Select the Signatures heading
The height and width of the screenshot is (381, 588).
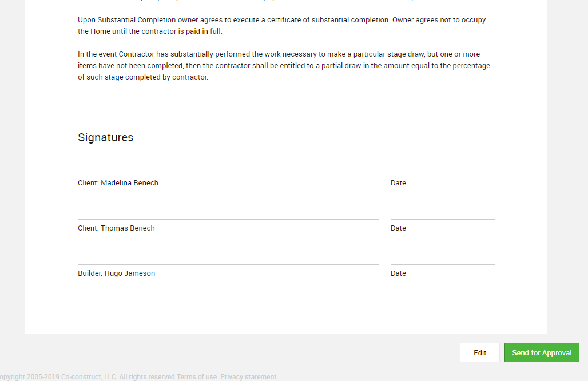105,138
